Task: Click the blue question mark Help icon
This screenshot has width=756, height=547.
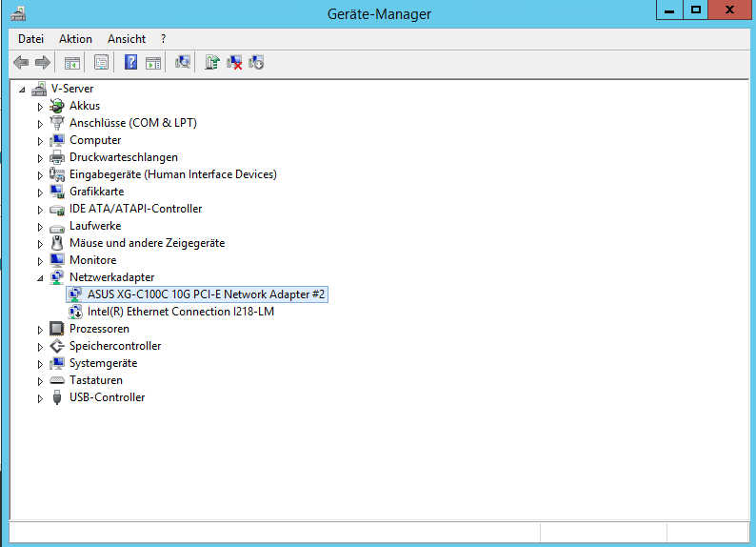Action: pos(130,62)
